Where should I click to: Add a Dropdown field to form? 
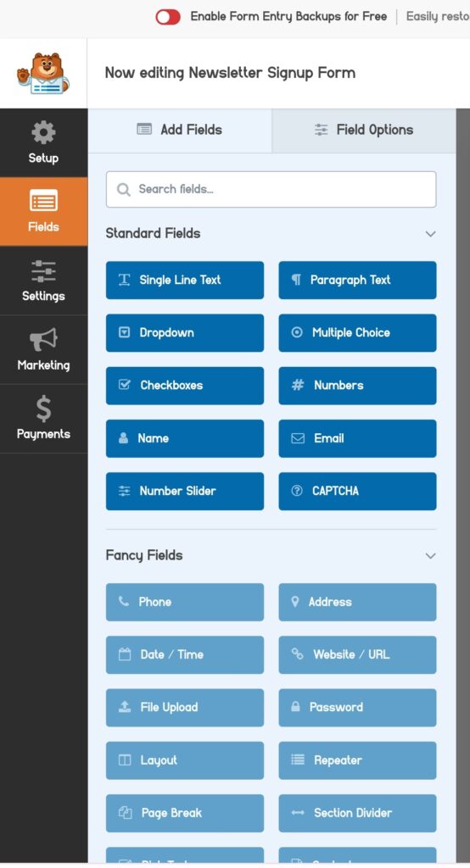tap(185, 332)
